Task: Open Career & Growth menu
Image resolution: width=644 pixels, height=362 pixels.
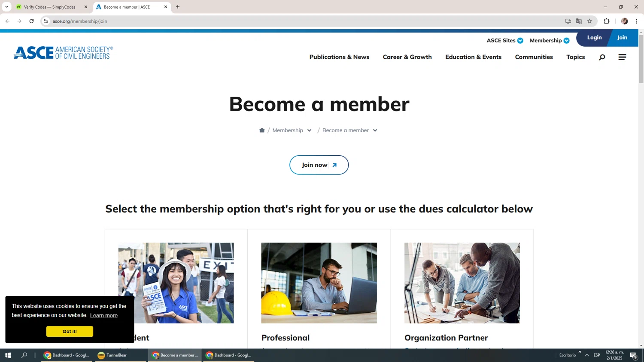Action: pyautogui.click(x=407, y=57)
